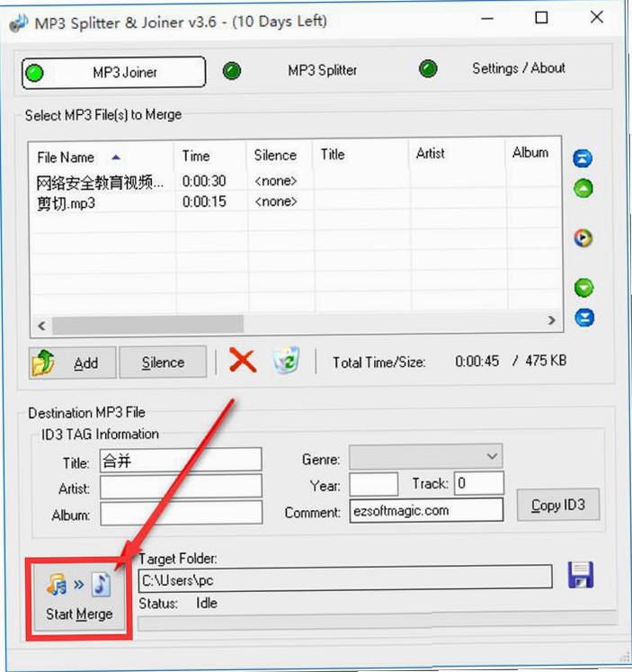Screen dimensions: 632x672
Task: Select the 网络安全教育视频 file row
Action: click(x=296, y=182)
